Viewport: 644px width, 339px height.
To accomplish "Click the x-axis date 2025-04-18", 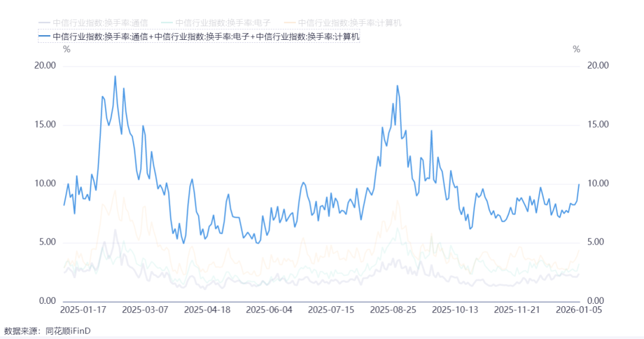I will point(207,309).
